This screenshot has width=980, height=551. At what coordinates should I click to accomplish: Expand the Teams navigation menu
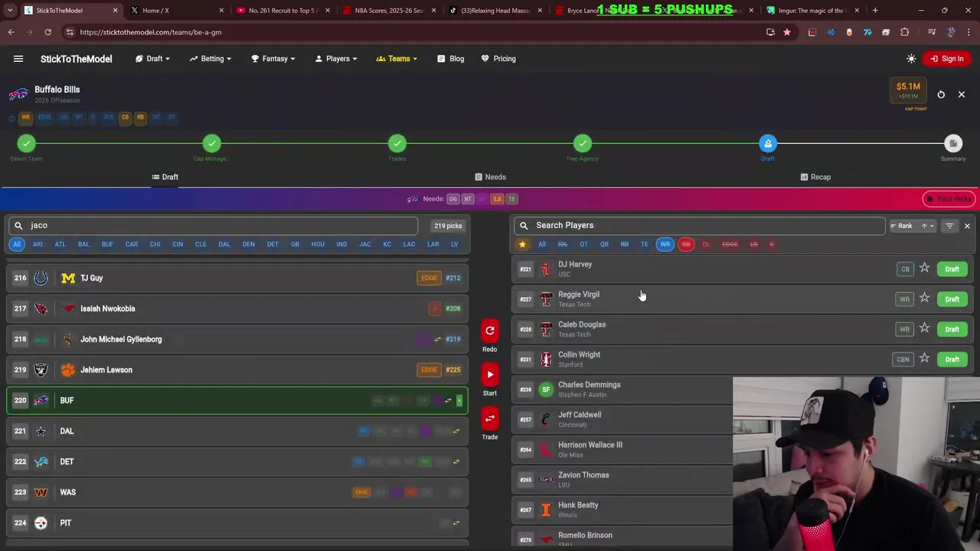click(397, 59)
